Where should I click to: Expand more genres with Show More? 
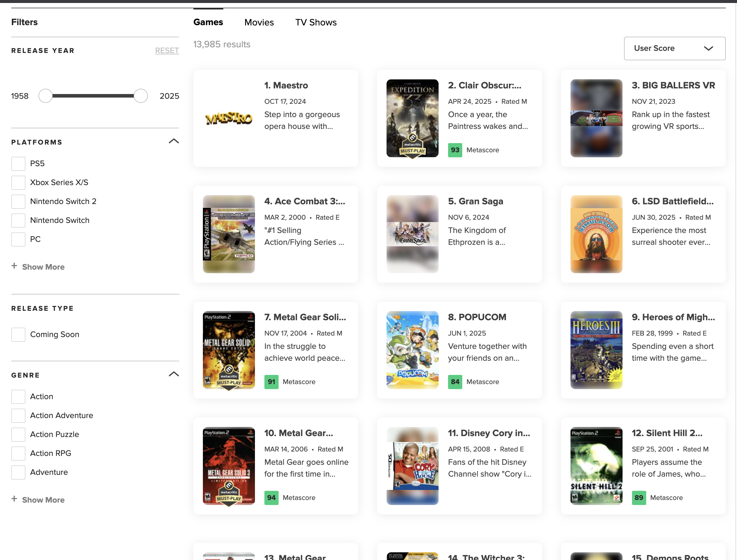tap(43, 500)
